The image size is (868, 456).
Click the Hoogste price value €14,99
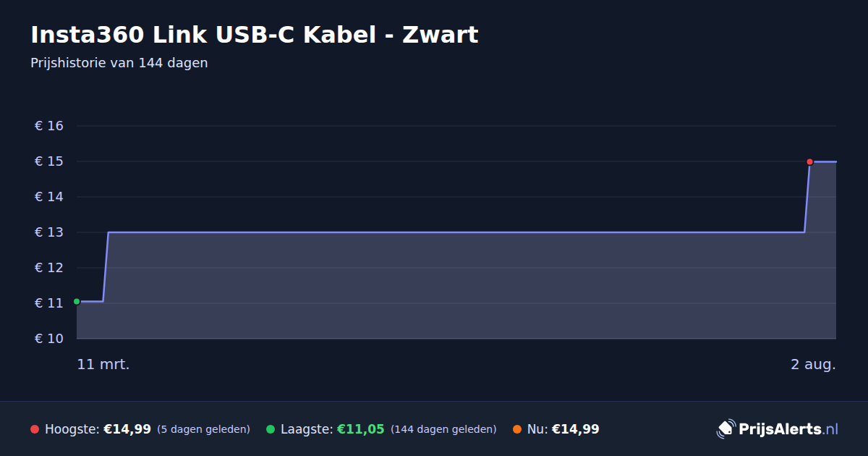click(x=127, y=429)
